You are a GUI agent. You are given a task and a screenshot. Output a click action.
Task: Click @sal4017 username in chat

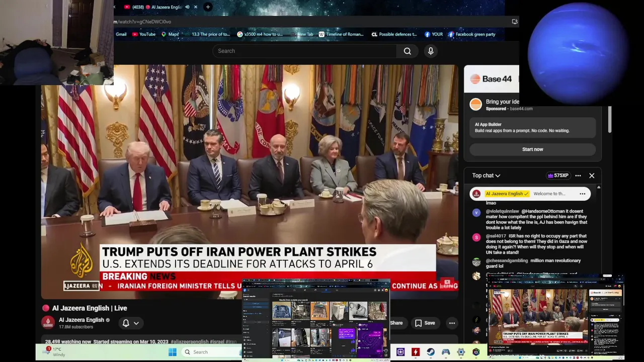tap(496, 236)
